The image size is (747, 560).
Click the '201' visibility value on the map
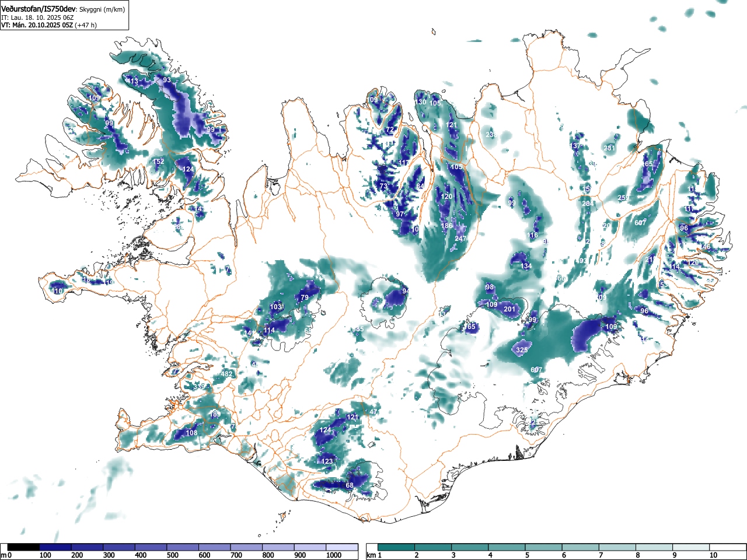(509, 309)
